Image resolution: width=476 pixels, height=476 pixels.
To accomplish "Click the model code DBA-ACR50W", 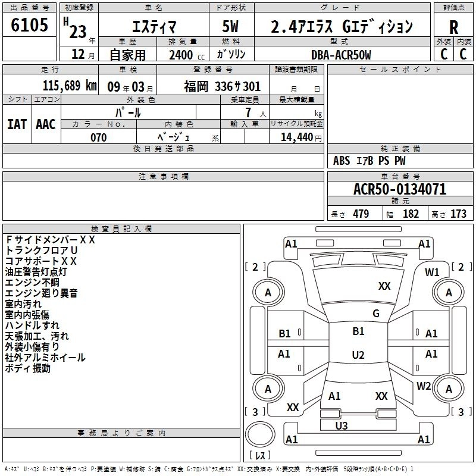I will pyautogui.click(x=341, y=55).
